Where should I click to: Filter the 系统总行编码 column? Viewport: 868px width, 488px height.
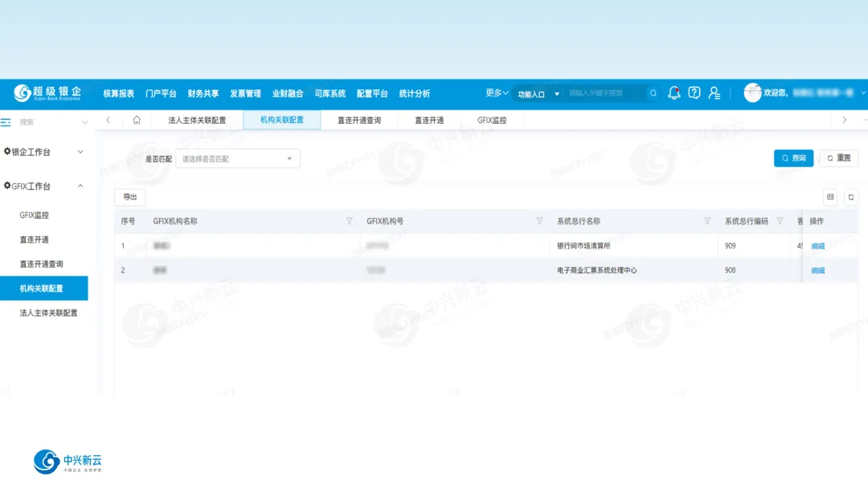click(x=780, y=221)
